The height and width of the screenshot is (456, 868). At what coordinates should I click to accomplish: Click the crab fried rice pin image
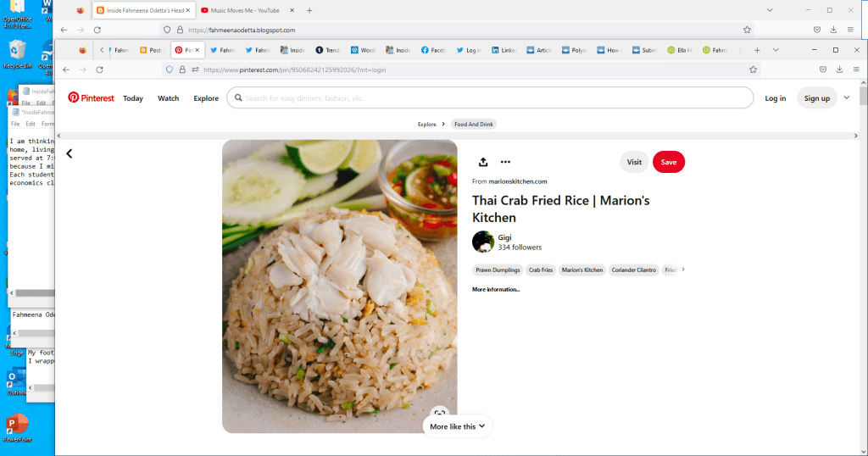tap(339, 286)
